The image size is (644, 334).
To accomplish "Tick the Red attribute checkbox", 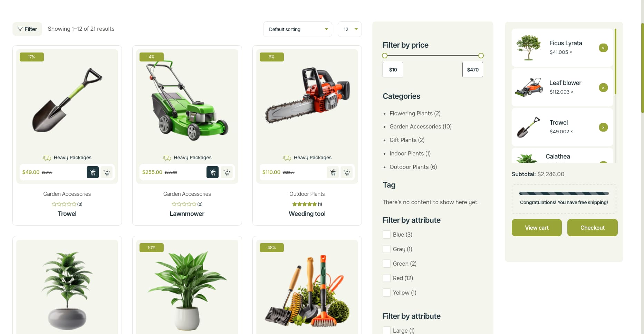I will tap(387, 278).
